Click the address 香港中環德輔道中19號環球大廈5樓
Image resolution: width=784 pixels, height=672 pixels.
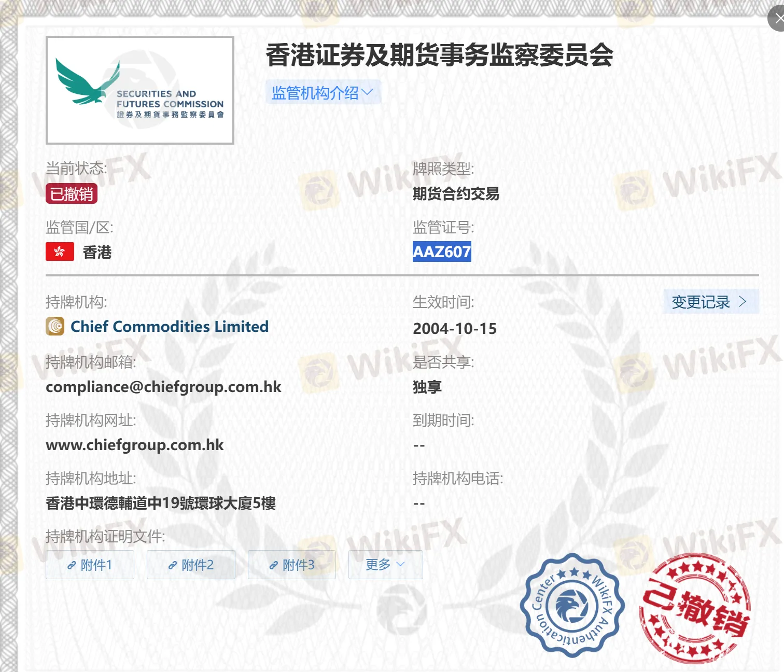click(x=161, y=503)
